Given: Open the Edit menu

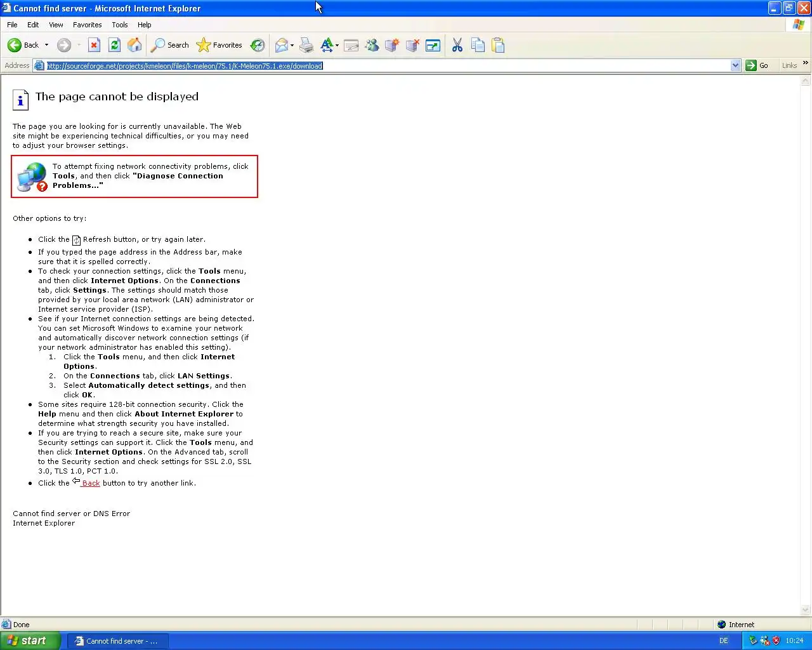Looking at the screenshot, I should point(33,25).
